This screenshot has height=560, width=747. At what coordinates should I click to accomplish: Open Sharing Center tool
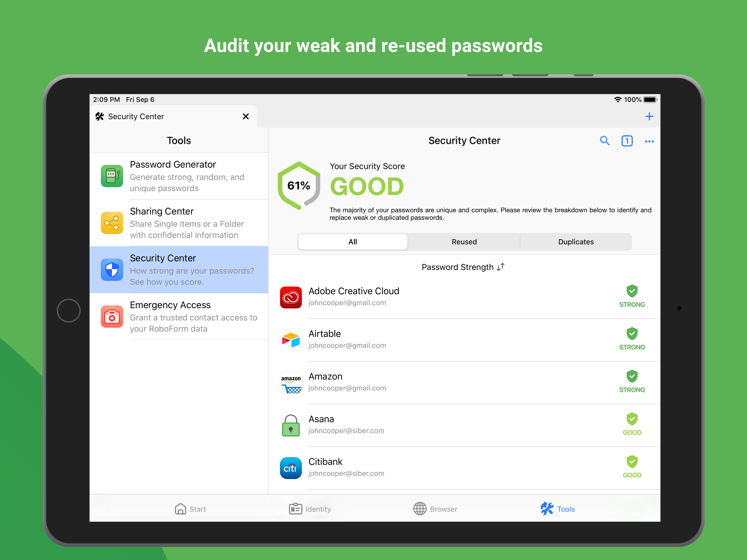click(179, 223)
